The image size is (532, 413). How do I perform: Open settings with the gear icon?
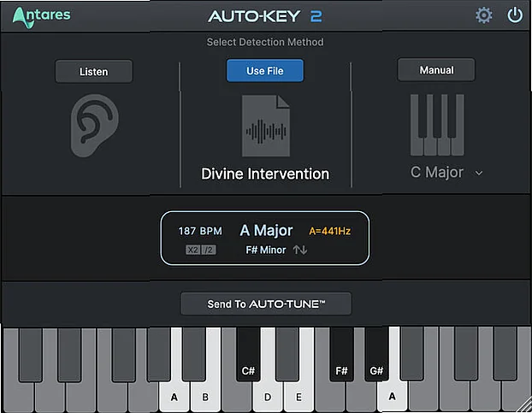tap(483, 15)
